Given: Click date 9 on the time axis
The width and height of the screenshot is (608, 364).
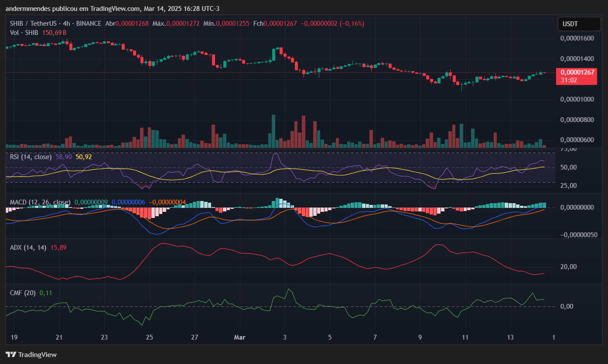Looking at the screenshot, I should pos(420,337).
